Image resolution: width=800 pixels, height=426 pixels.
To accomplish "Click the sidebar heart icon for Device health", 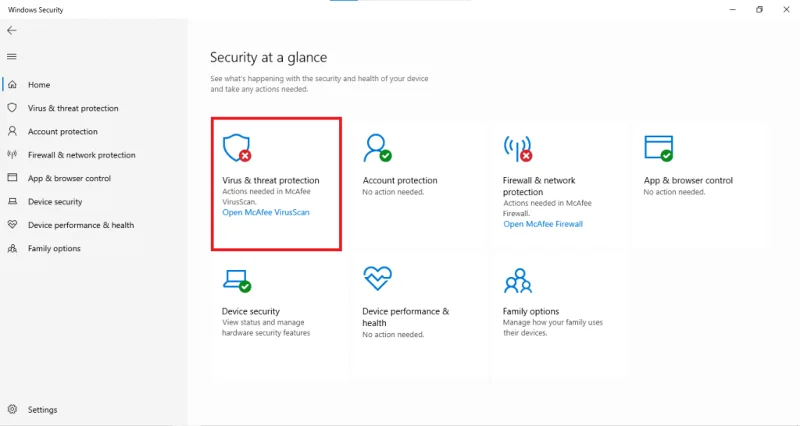I will click(x=12, y=224).
